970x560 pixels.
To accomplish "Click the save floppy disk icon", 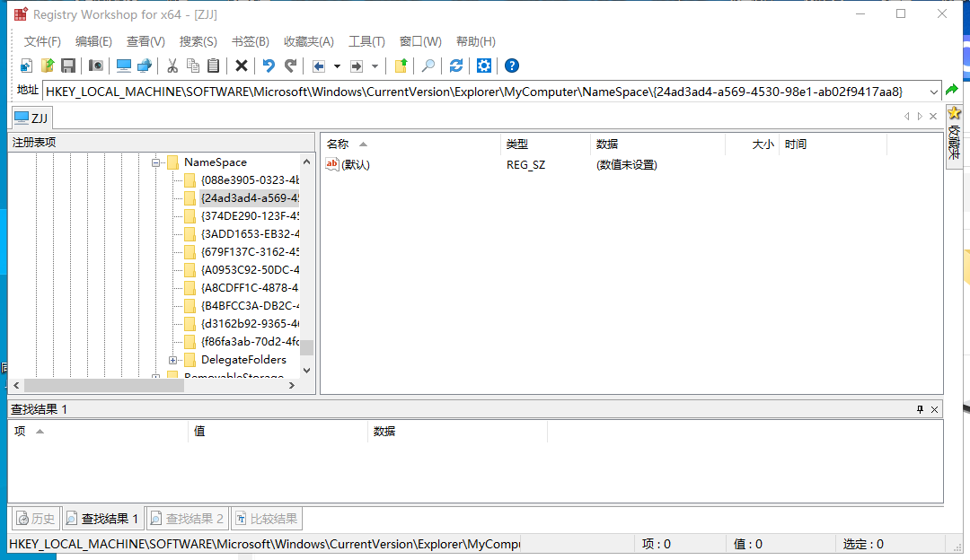I will point(68,66).
